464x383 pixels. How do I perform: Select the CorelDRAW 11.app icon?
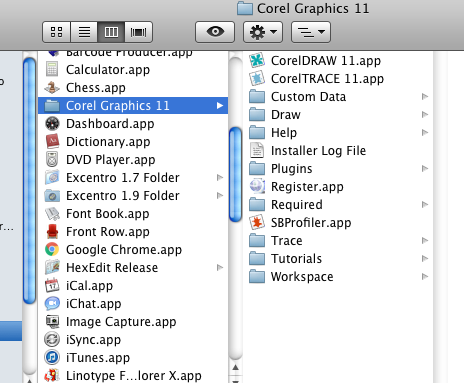257,60
